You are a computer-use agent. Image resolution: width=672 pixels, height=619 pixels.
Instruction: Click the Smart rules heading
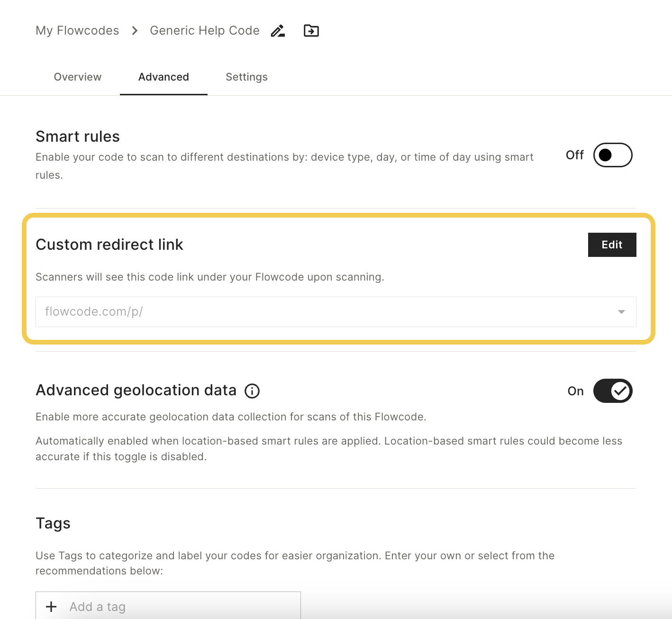78,137
